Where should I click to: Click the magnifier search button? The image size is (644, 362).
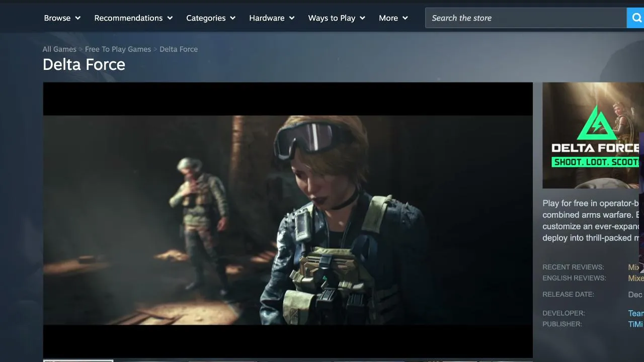[635, 18]
